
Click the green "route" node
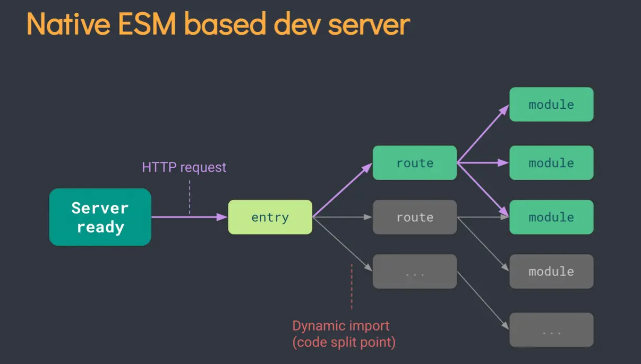pos(414,163)
